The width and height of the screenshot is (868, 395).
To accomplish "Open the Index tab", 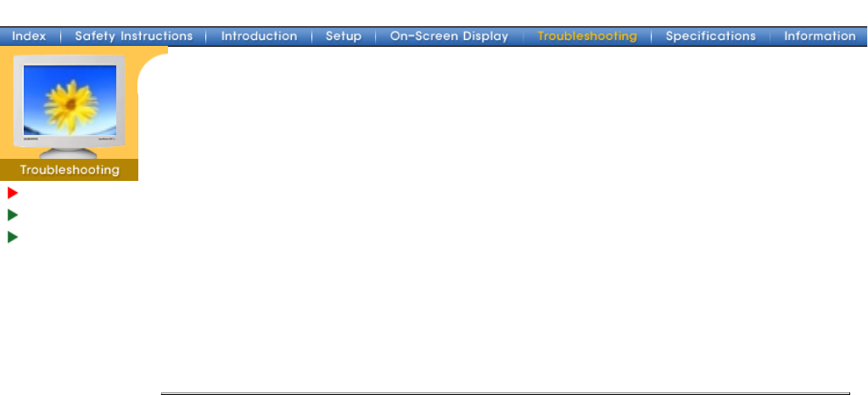I will pyautogui.click(x=30, y=37).
